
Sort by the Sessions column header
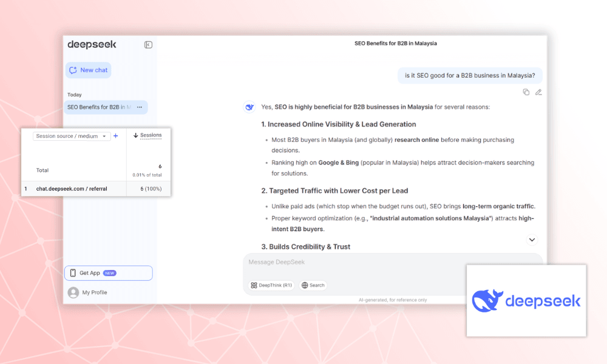pos(148,135)
